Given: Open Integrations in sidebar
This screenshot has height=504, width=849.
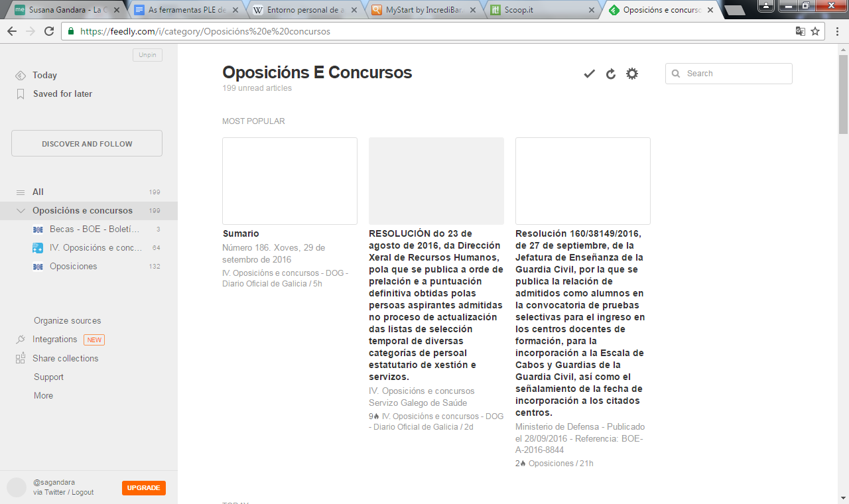Looking at the screenshot, I should coord(55,340).
